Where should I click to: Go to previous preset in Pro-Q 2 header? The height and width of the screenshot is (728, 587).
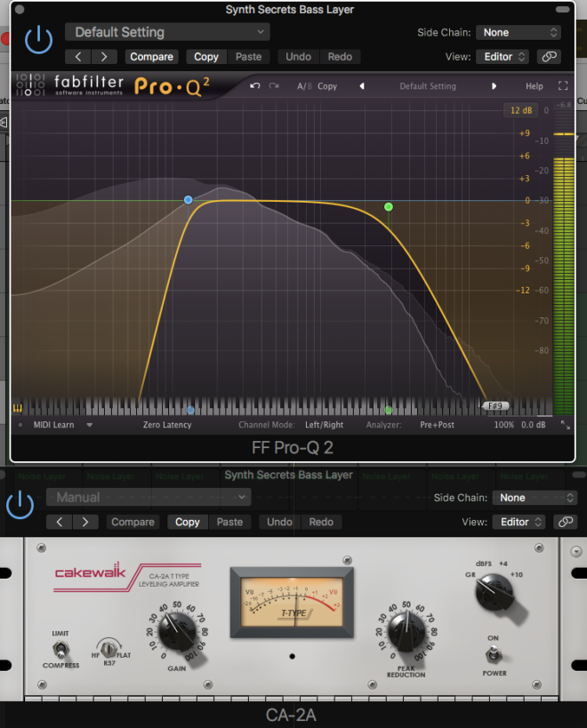pos(78,57)
